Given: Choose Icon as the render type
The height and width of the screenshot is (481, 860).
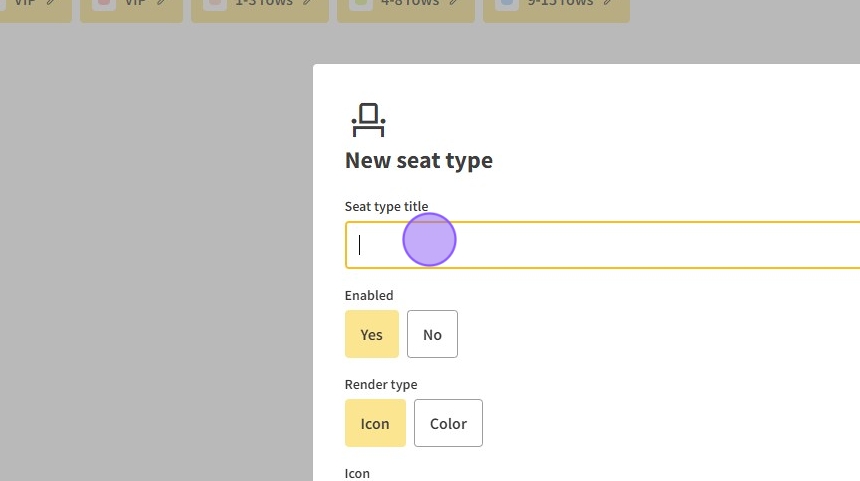Looking at the screenshot, I should pyautogui.click(x=375, y=423).
